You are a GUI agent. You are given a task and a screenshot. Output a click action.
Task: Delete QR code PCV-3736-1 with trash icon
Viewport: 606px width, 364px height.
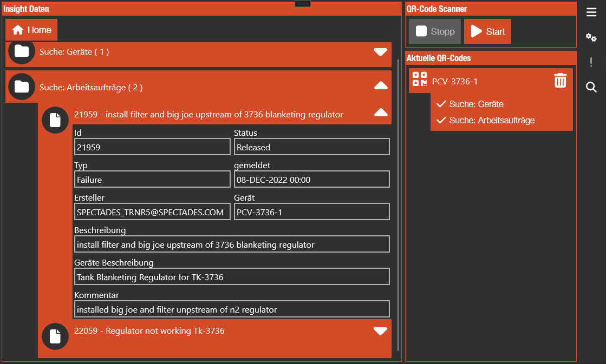pos(560,80)
